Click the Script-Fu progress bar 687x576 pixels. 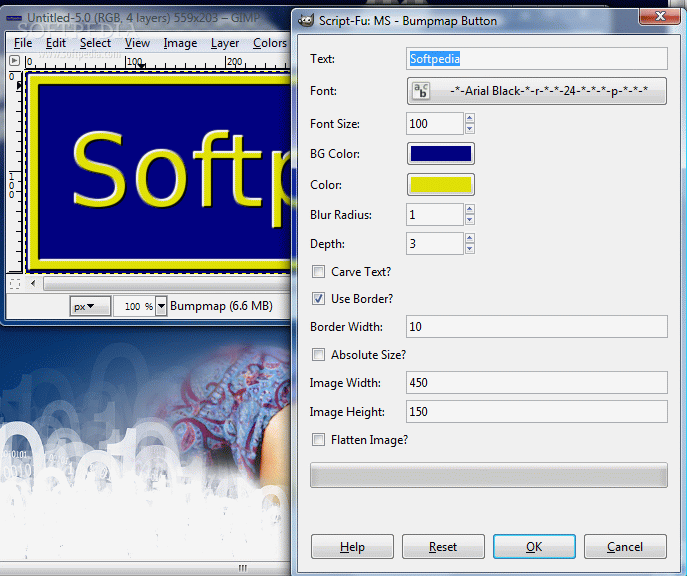(489, 475)
